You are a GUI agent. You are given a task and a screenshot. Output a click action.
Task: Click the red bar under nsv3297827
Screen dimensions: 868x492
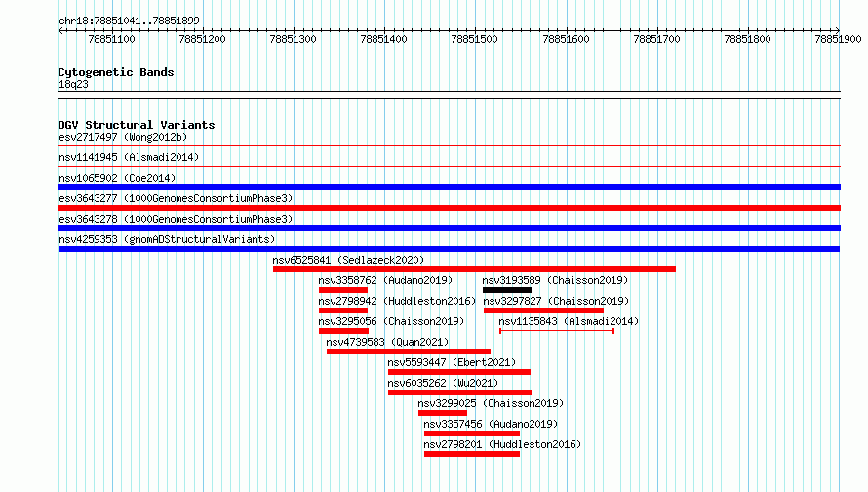tap(543, 310)
